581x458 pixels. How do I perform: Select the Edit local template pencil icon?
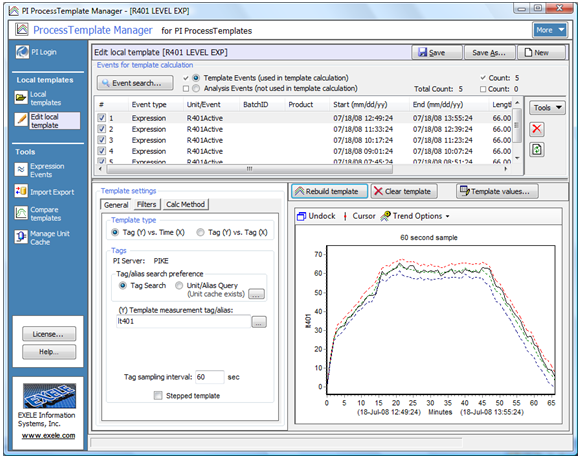[x=21, y=120]
